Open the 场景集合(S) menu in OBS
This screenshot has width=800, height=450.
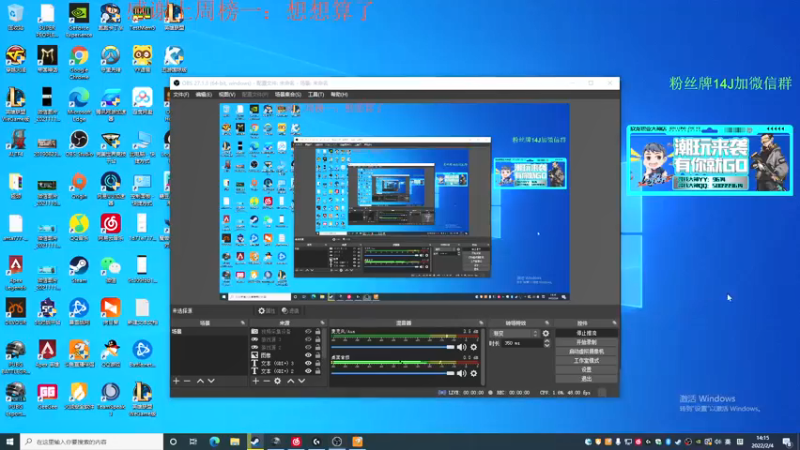[x=288, y=94]
